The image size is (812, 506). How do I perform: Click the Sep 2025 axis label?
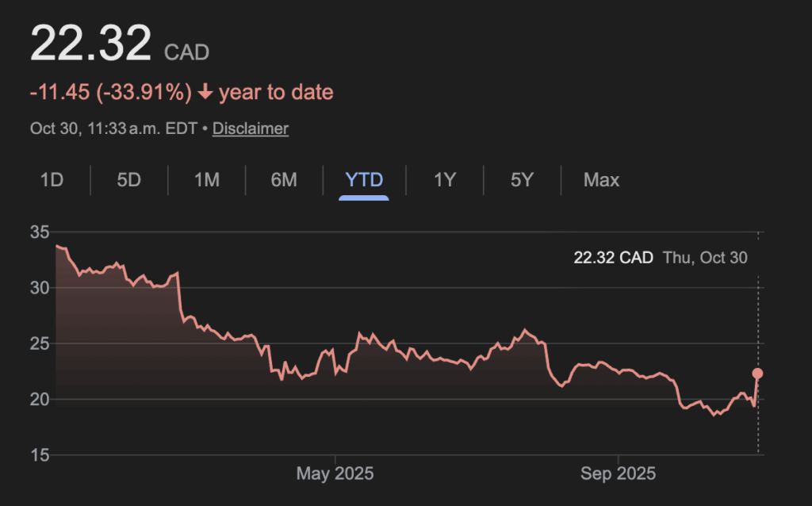618,474
